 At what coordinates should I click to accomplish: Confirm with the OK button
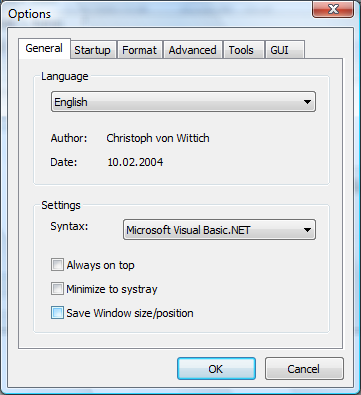coord(216,369)
